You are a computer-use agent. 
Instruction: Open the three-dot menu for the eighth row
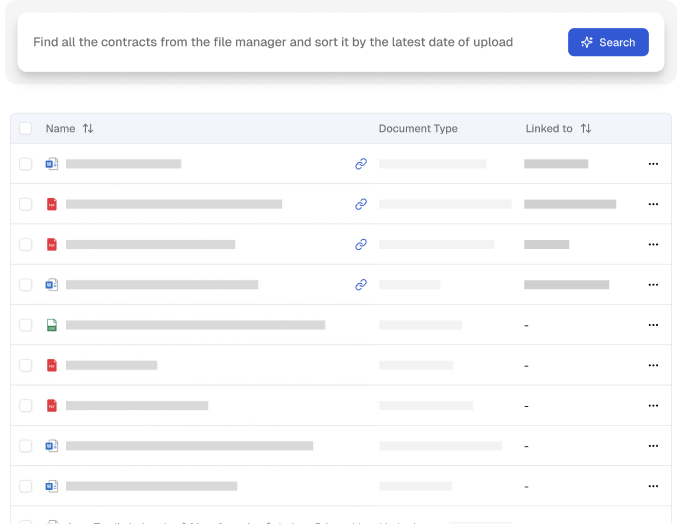tap(653, 446)
